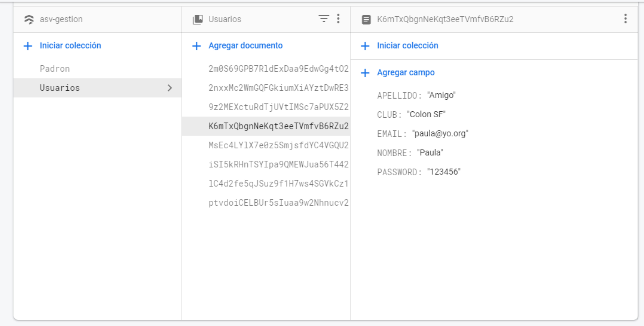Click the plus icon beside Agregar campo
Image resolution: width=644 pixels, height=326 pixels.
point(365,73)
